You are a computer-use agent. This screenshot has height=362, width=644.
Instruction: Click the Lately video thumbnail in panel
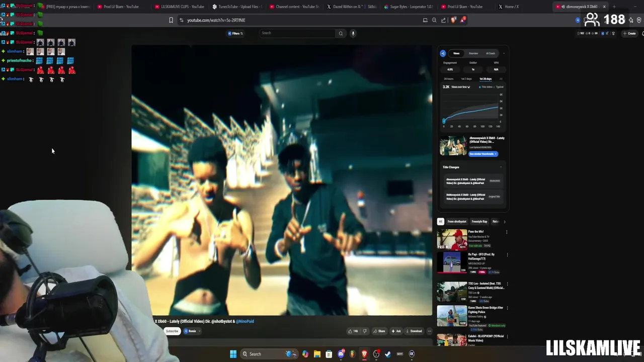[453, 146]
